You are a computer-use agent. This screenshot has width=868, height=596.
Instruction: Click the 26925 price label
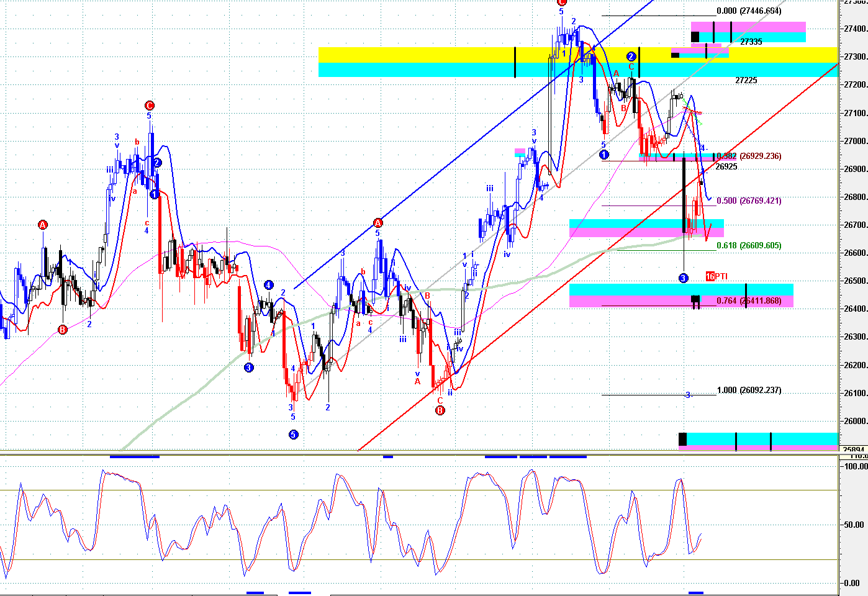coord(726,166)
